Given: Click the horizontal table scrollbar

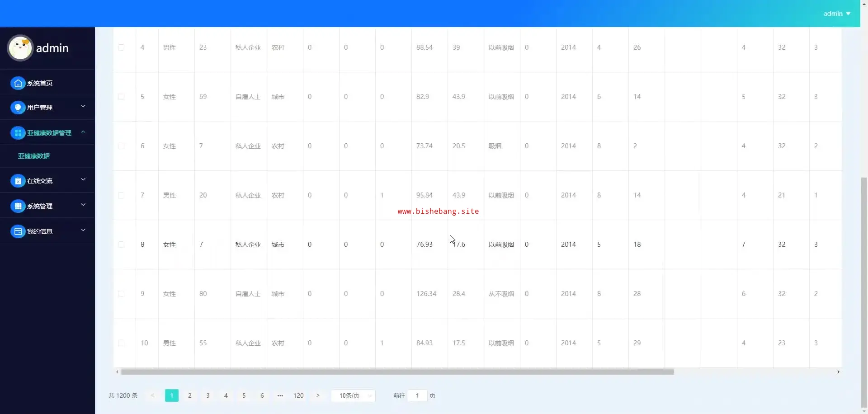Looking at the screenshot, I should point(397,372).
